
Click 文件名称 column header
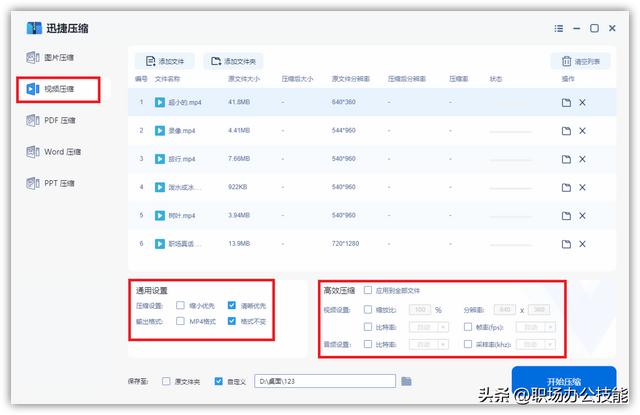167,79
